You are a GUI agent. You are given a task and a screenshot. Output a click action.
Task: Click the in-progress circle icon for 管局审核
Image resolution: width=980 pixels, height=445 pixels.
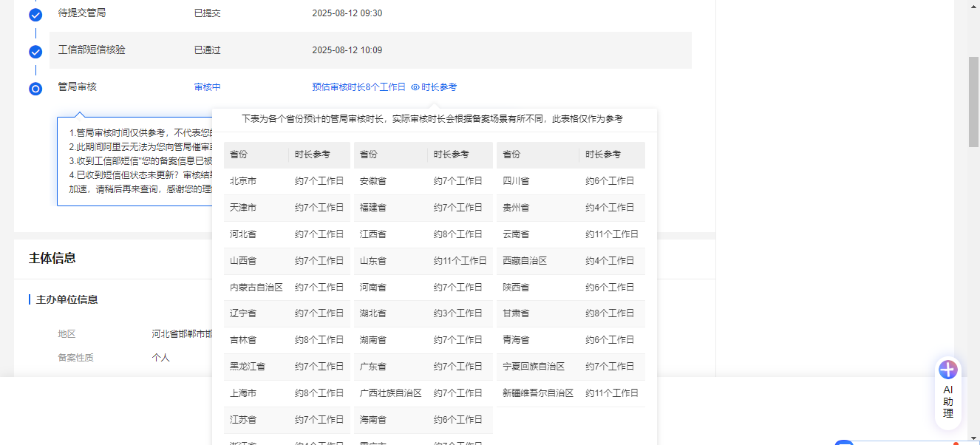coord(35,89)
